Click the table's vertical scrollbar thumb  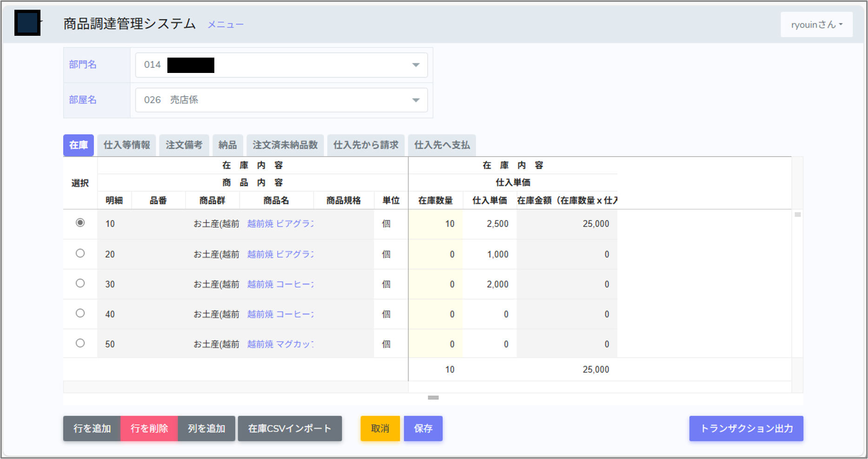coord(797,215)
